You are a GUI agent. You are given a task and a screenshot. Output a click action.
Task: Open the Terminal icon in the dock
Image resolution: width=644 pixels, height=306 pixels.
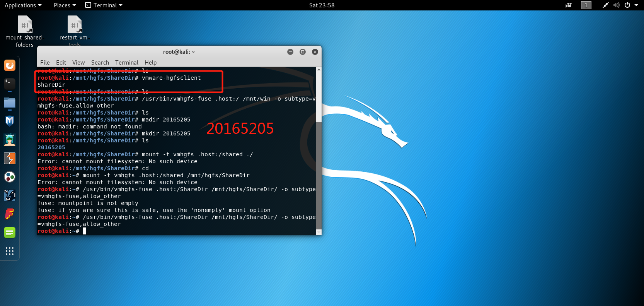point(10,84)
